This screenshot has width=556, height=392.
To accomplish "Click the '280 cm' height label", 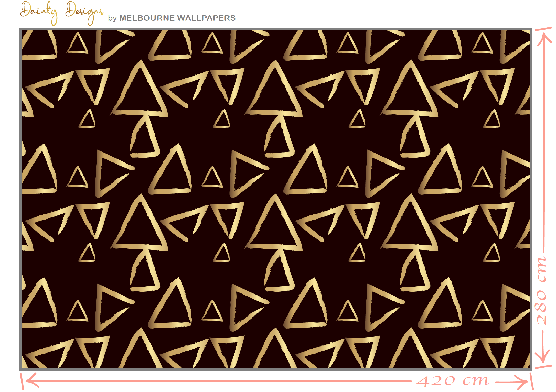I will [541, 291].
